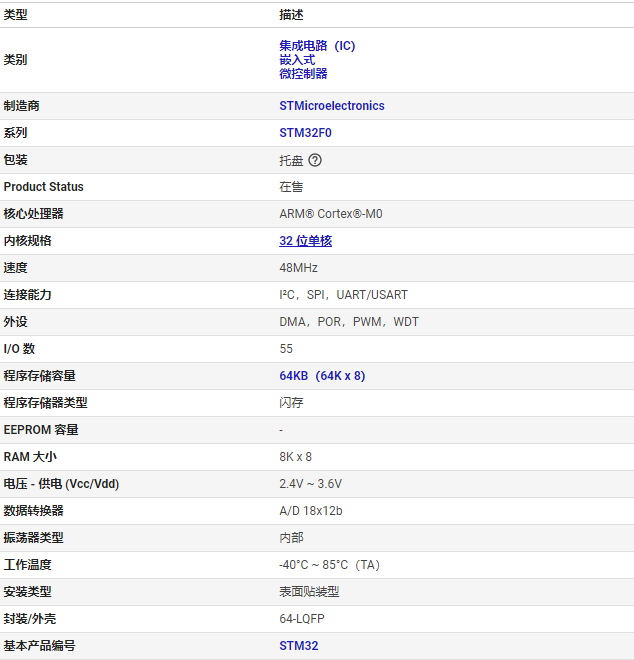Screen dimensions: 634x660
Task: Select the 数据转换器 row label
Action: click(34, 511)
